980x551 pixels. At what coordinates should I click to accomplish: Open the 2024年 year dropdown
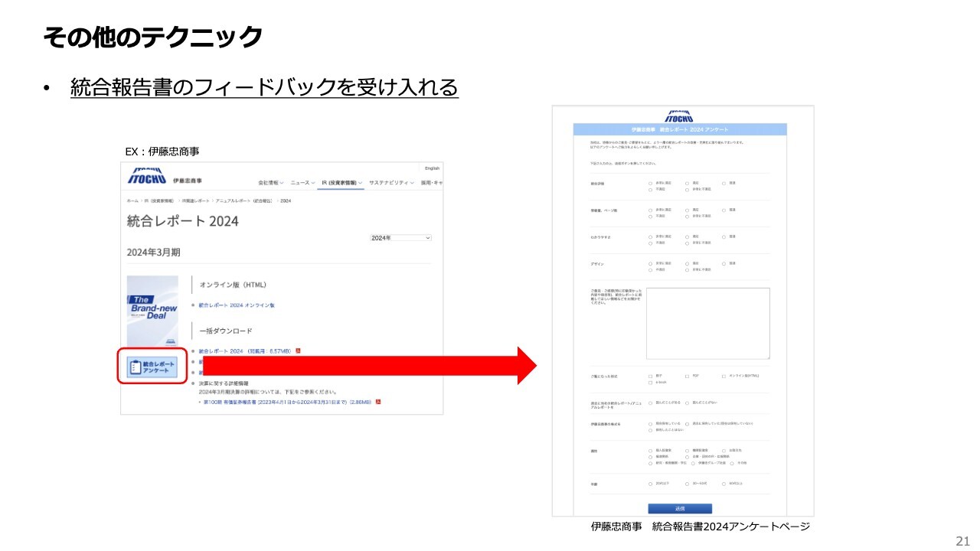click(x=400, y=238)
